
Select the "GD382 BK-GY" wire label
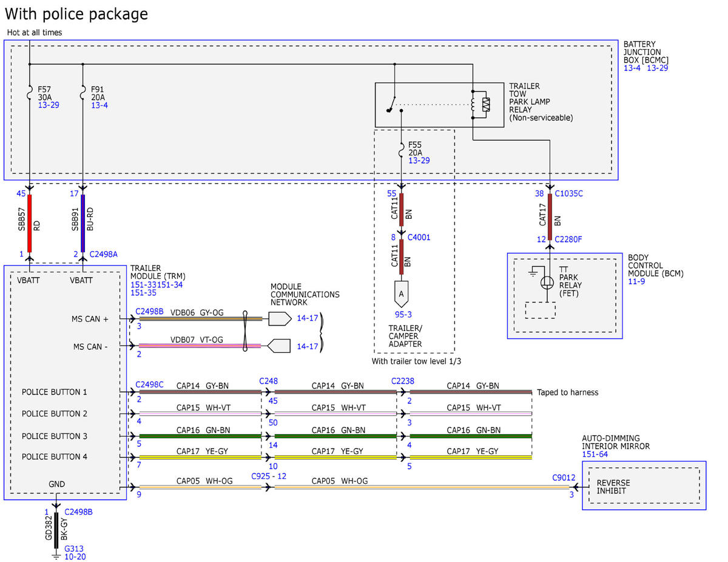tap(56, 529)
